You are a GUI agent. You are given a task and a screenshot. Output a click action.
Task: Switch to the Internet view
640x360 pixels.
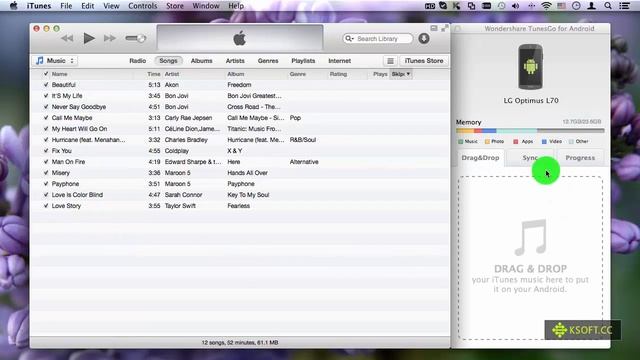340,61
